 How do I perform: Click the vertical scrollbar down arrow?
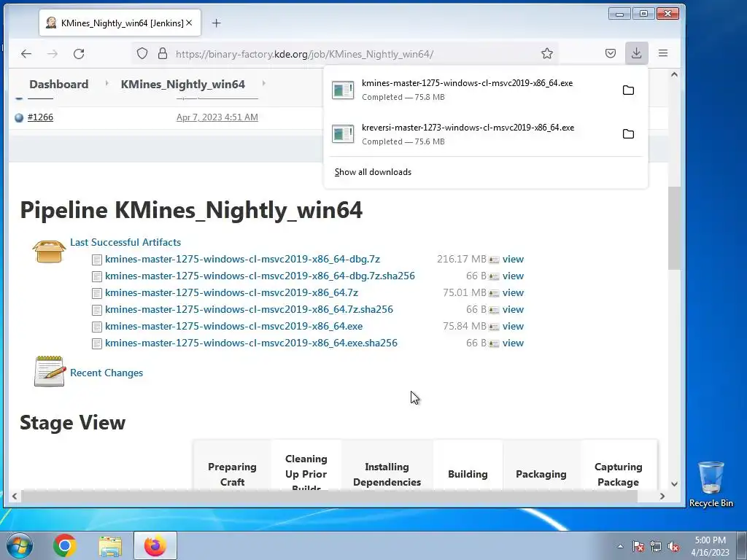pyautogui.click(x=674, y=484)
